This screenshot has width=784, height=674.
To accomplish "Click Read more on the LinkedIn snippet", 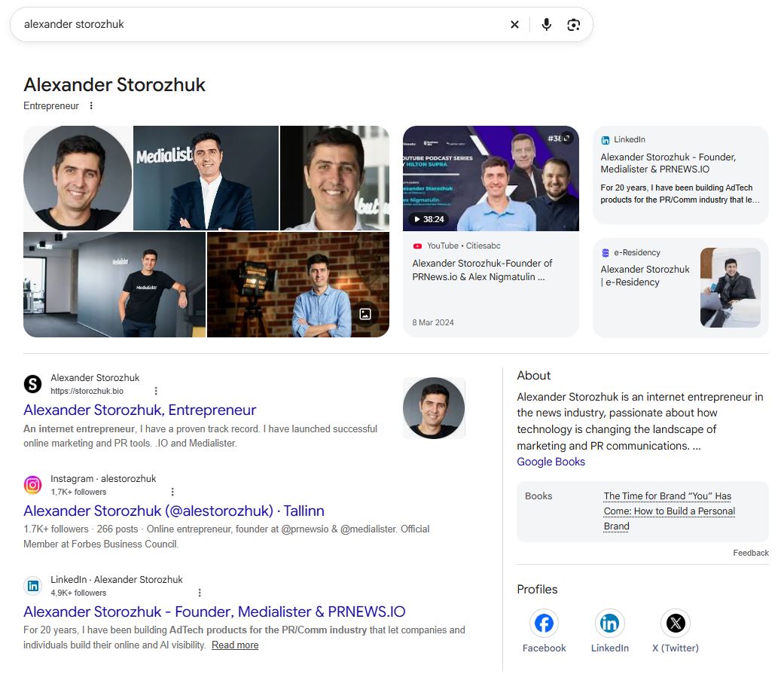I will 235,645.
